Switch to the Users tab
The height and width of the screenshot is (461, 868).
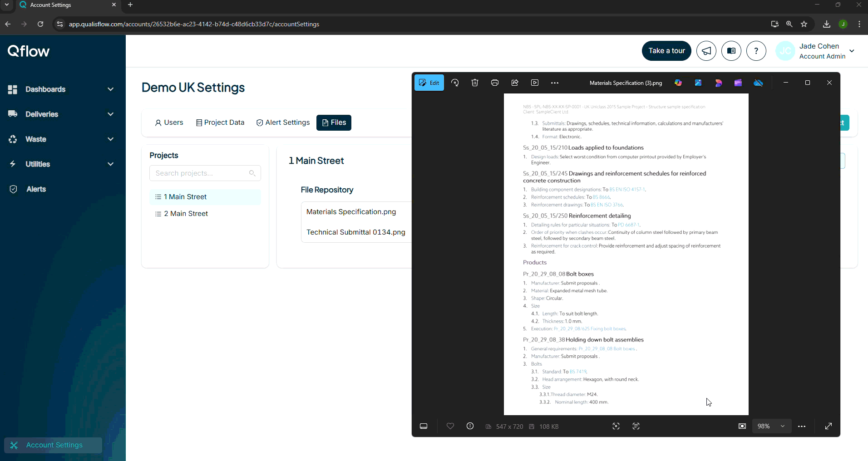(x=169, y=123)
